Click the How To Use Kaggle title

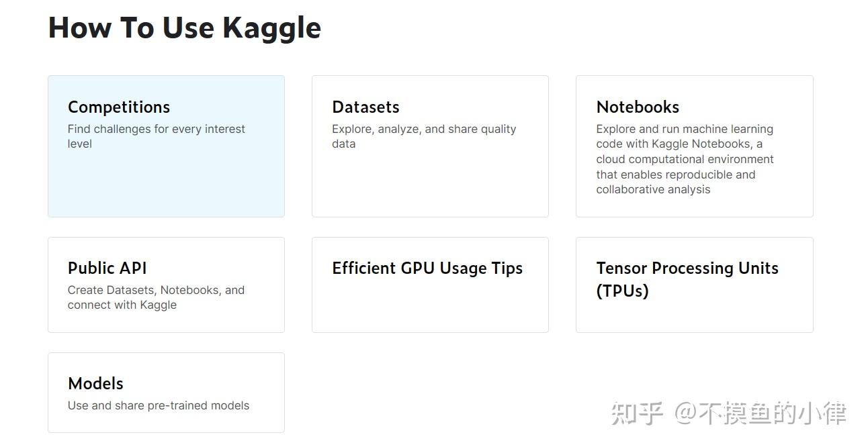pos(184,28)
